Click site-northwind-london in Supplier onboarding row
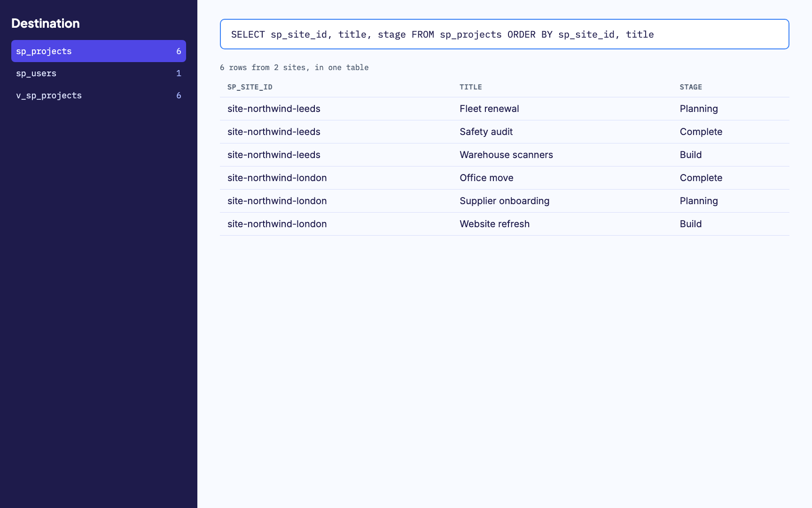Image resolution: width=812 pixels, height=508 pixels. [277, 201]
